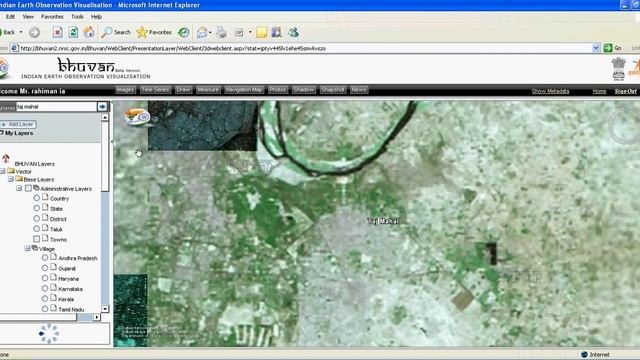Click the Base Layers folder icon
The image size is (640, 360).
[19, 179]
